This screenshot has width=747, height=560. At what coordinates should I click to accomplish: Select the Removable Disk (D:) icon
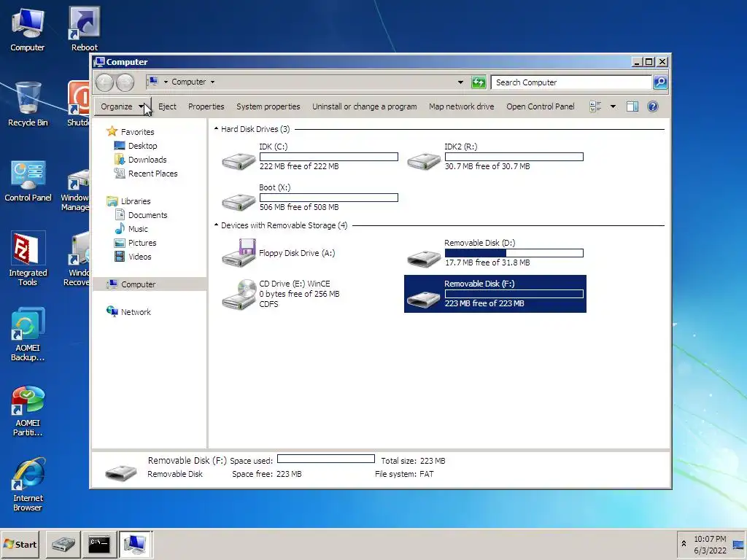click(424, 257)
